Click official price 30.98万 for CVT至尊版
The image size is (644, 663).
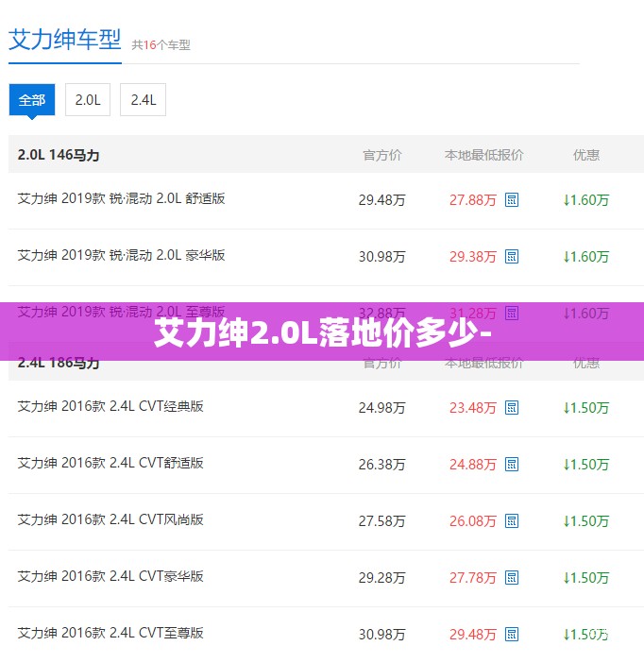381,635
